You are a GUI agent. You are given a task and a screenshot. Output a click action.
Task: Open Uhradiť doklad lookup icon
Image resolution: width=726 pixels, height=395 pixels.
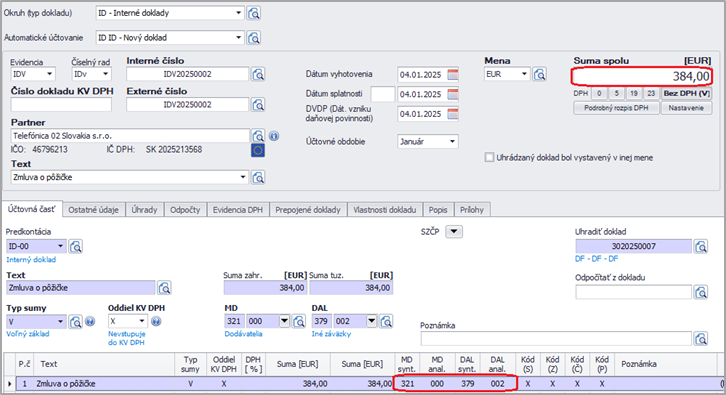[701, 246]
